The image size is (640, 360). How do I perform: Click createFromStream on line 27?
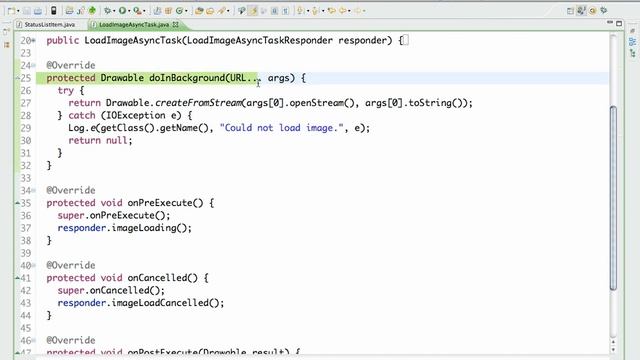point(198,103)
